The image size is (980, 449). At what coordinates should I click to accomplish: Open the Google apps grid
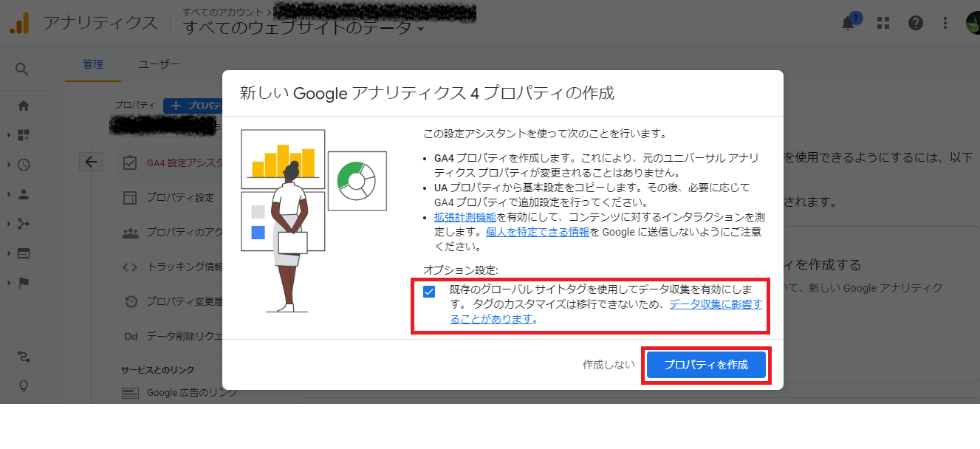[883, 24]
